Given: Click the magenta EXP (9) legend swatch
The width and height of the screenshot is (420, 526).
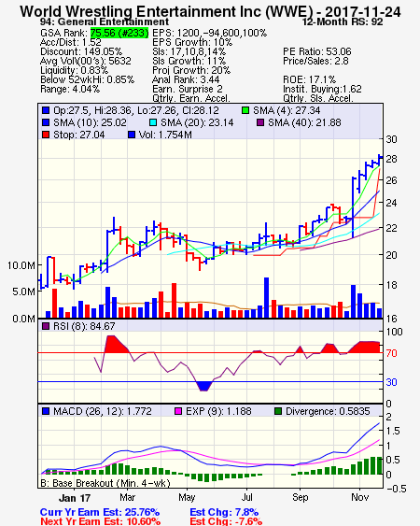Looking at the screenshot, I should 178,411.
